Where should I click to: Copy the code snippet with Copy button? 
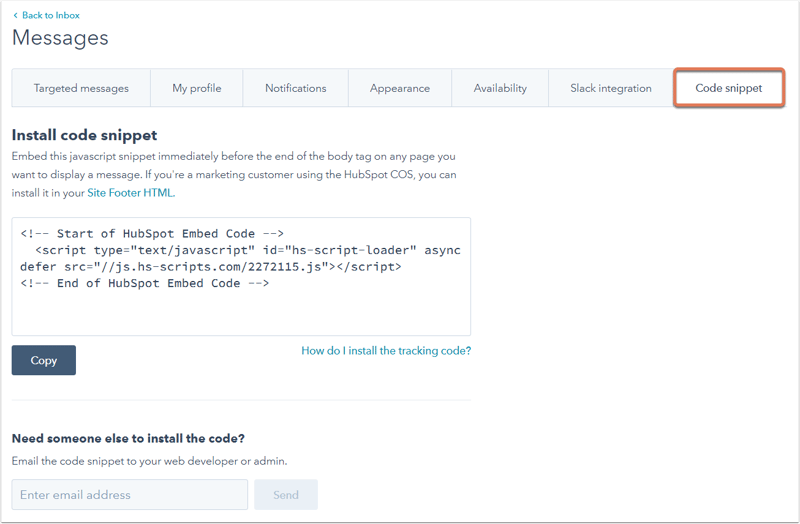click(x=44, y=360)
